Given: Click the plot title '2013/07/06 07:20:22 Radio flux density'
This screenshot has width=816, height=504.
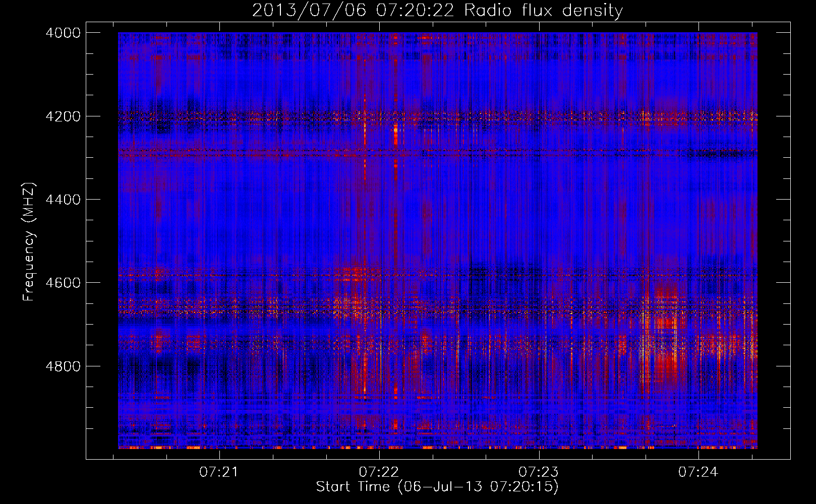Looking at the screenshot, I should tap(437, 11).
